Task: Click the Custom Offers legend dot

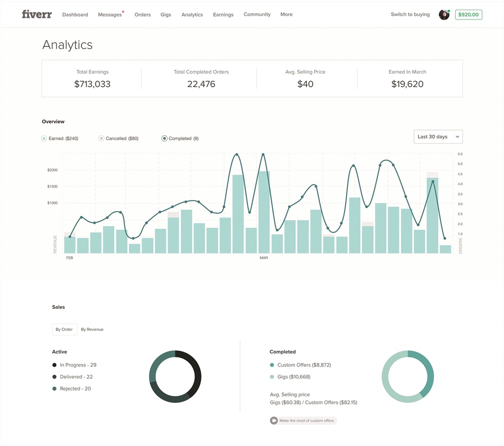Action: pos(272,365)
